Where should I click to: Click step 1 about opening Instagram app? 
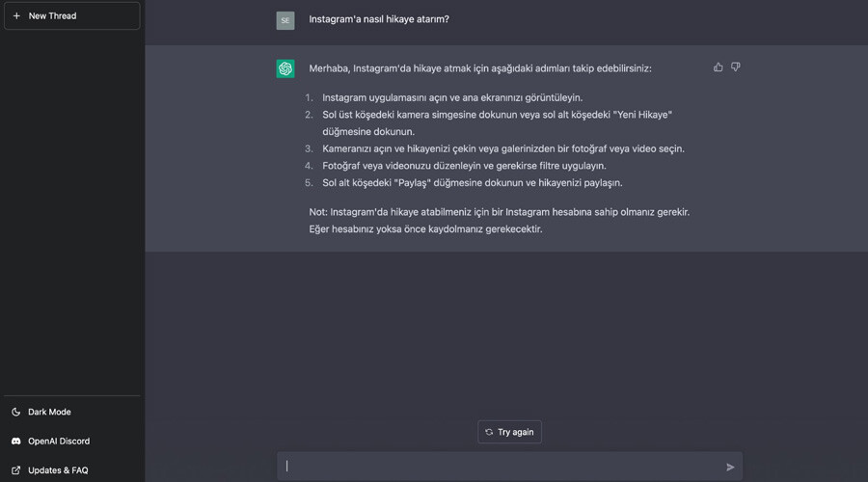pyautogui.click(x=452, y=97)
